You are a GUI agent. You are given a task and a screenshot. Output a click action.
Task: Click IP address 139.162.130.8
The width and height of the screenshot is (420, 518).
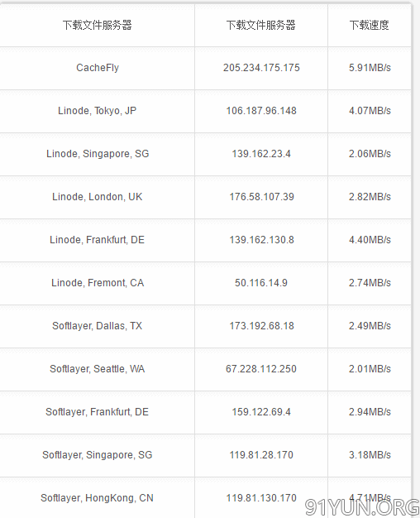point(261,240)
